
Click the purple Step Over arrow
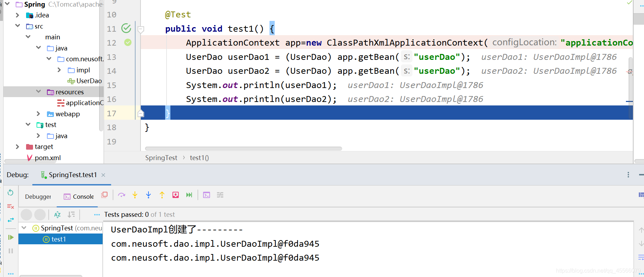(121, 195)
